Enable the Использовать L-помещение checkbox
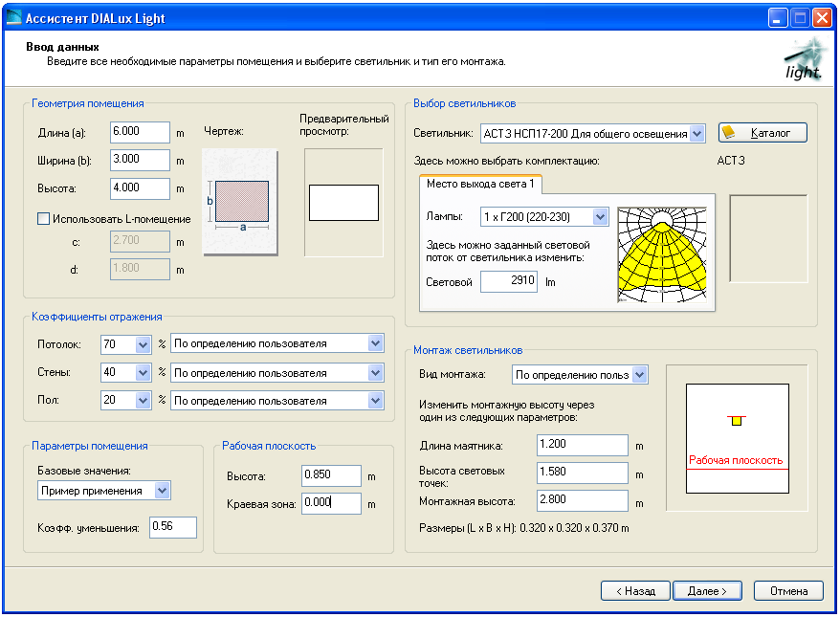The image size is (840, 617). 43,219
